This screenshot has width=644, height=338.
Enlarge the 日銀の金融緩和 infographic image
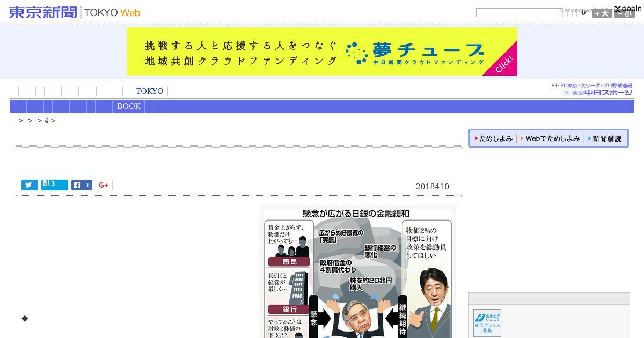[358, 271]
